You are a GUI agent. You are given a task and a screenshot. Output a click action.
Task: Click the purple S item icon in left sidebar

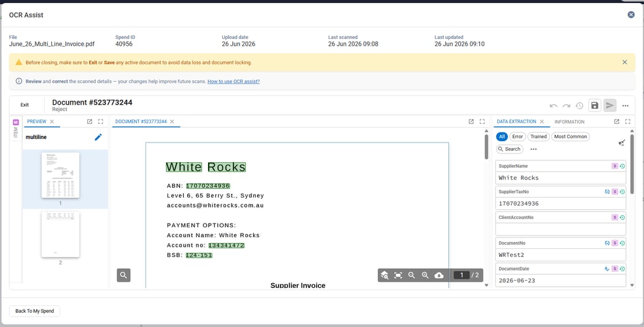click(16, 122)
